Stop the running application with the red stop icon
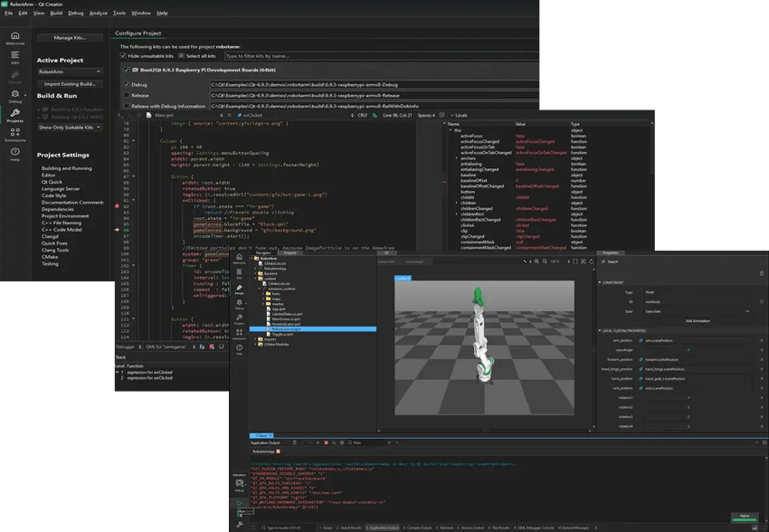769x532 pixels. [x=327, y=442]
